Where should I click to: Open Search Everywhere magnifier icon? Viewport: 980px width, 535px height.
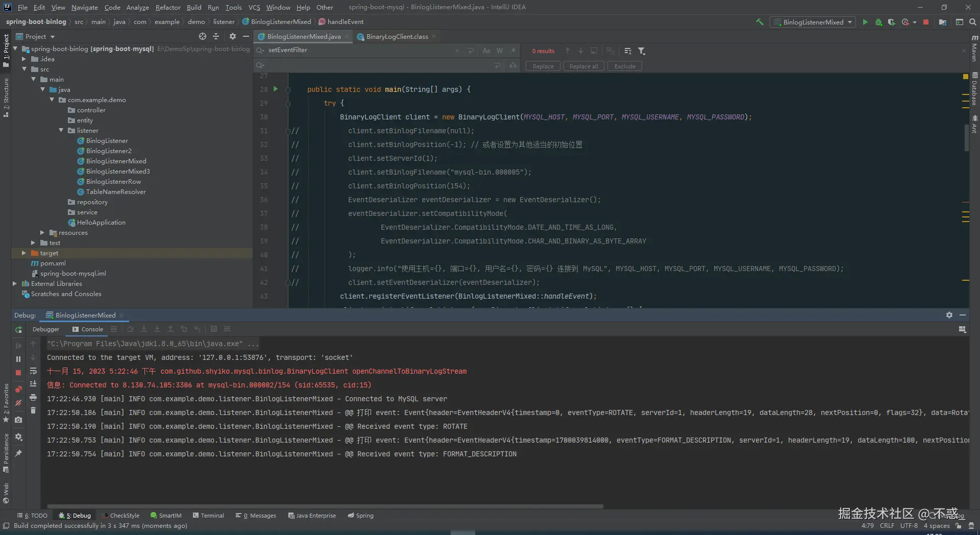point(972,22)
